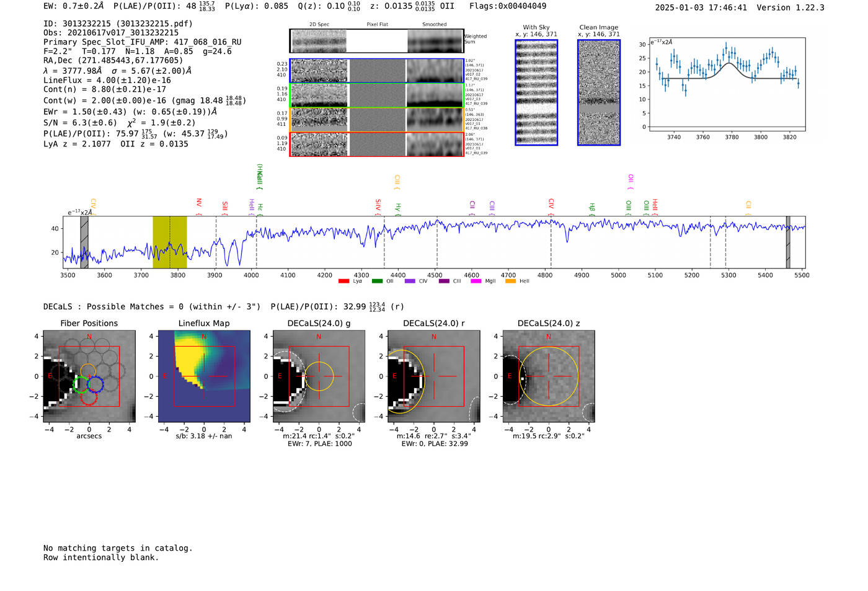Click the dark purple CIII legend swatch

tap(444, 281)
